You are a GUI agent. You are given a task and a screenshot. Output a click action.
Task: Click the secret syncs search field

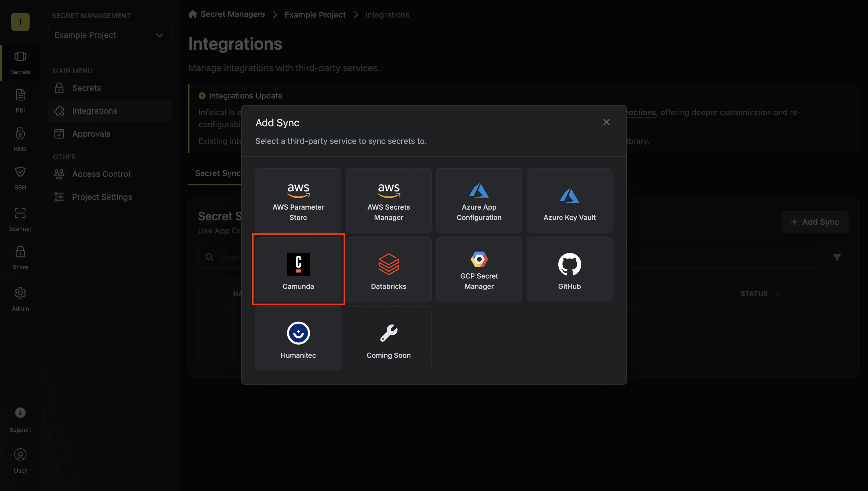tap(509, 257)
